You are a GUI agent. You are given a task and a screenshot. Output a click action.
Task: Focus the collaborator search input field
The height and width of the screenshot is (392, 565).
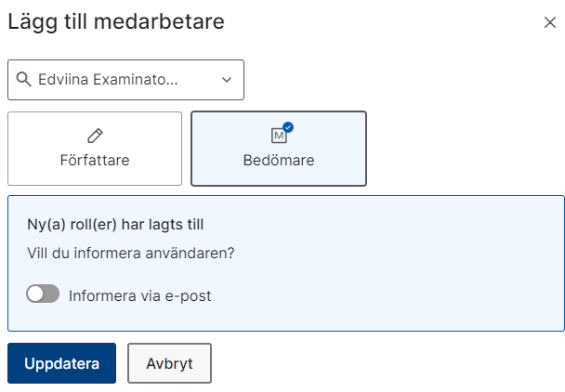108,80
